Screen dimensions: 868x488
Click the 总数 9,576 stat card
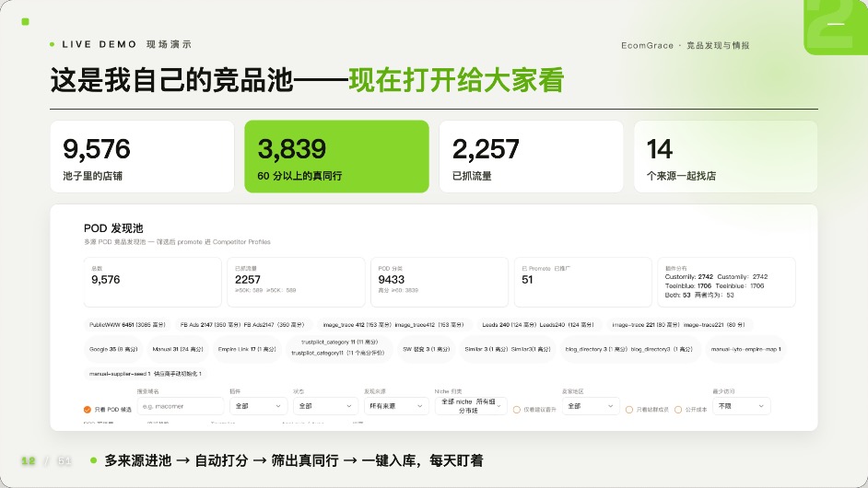pyautogui.click(x=152, y=282)
